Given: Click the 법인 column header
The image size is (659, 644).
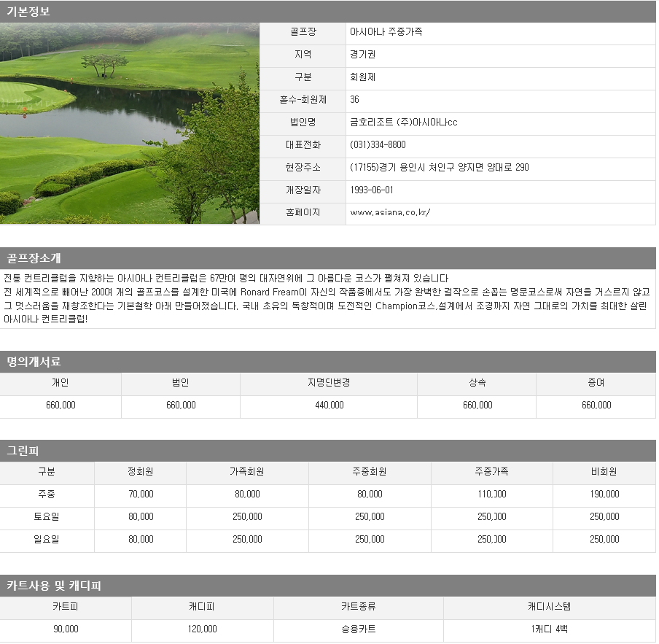Looking at the screenshot, I should pos(181,383).
